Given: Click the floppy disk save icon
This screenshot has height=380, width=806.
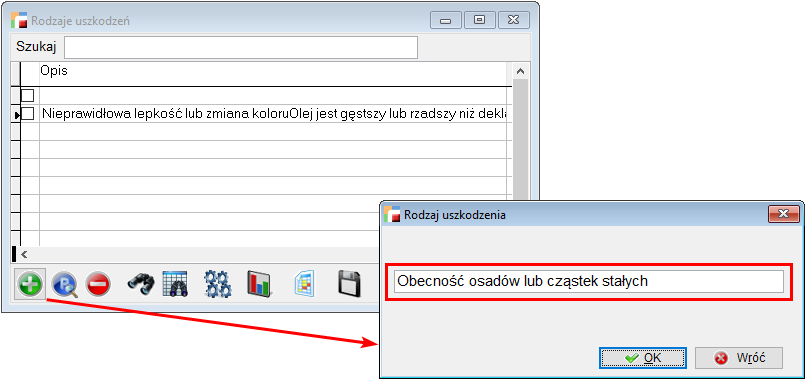Looking at the screenshot, I should 350,283.
